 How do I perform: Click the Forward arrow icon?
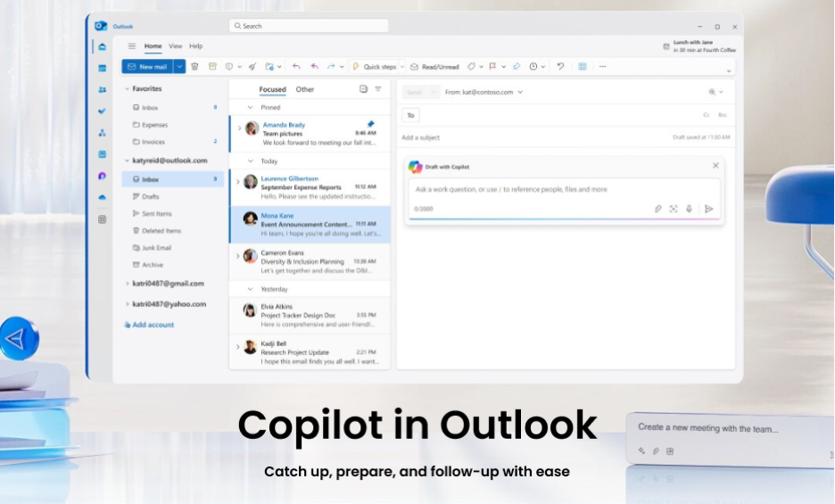pyautogui.click(x=331, y=67)
